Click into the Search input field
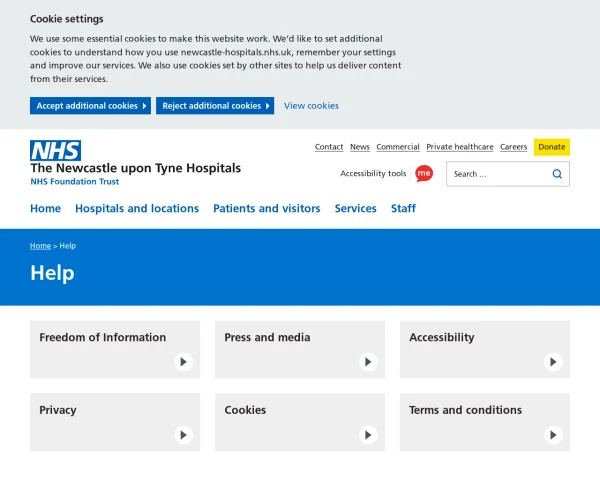This screenshot has width=600, height=480. point(495,174)
